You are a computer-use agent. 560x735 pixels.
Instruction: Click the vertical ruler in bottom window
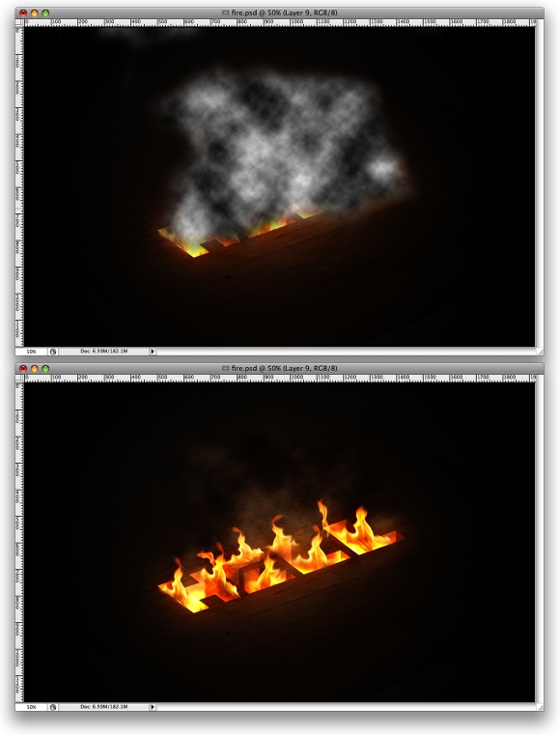(19, 543)
